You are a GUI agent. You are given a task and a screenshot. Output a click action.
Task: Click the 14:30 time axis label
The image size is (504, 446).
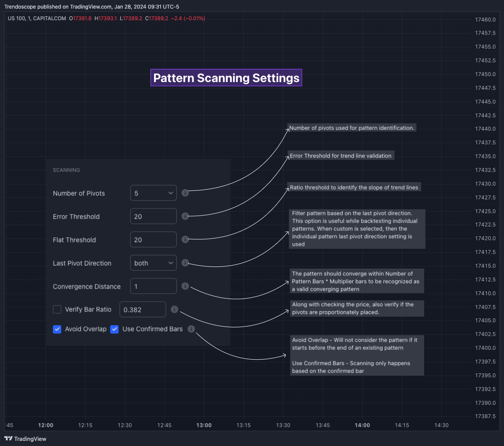coord(441,425)
